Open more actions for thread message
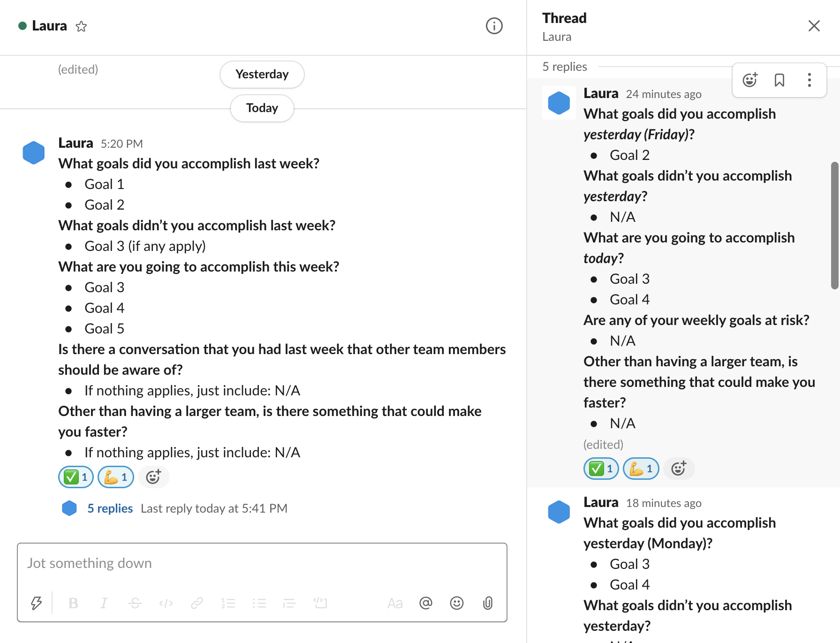 pyautogui.click(x=809, y=80)
